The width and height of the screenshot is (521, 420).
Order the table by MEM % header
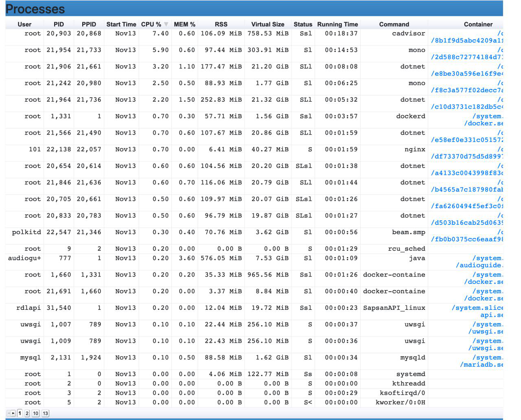tap(184, 24)
